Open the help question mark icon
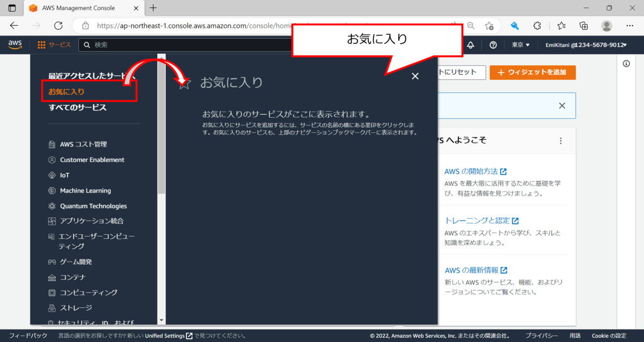The width and height of the screenshot is (644, 342). tap(493, 45)
